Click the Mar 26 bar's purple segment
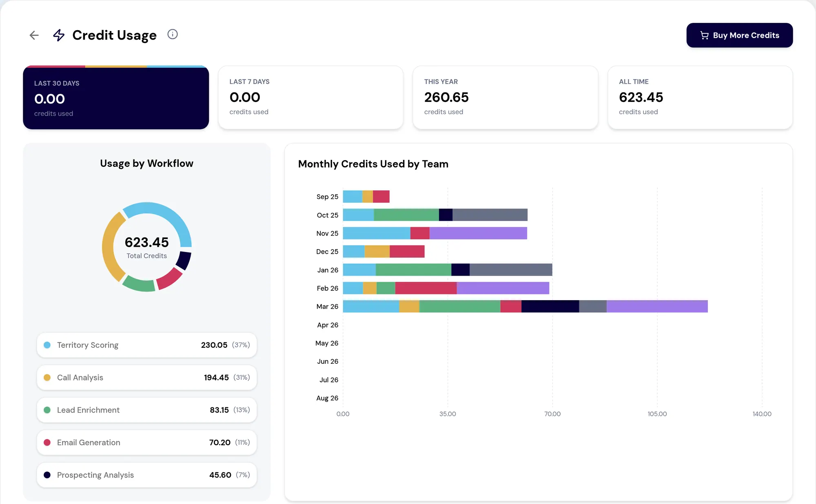The height and width of the screenshot is (504, 816). tap(657, 306)
